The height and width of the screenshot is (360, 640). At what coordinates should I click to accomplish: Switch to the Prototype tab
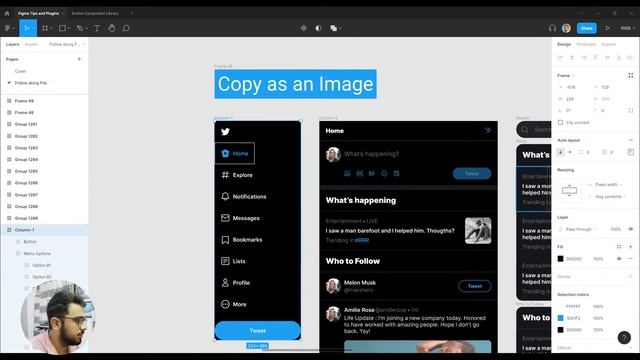586,44
